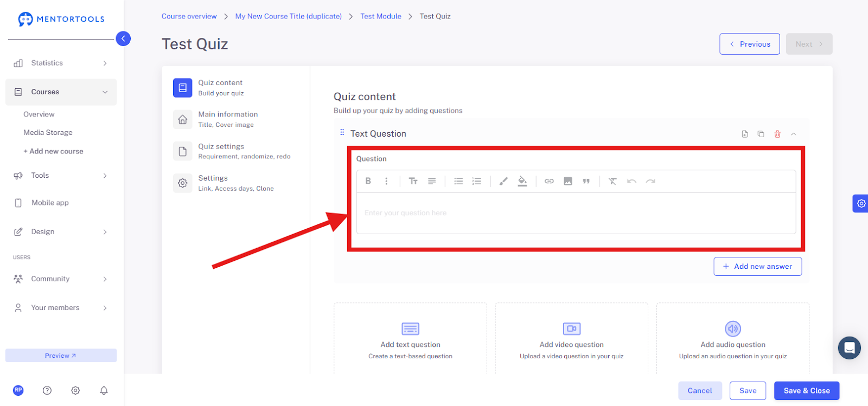Expand the Tools menu
The image size is (868, 406).
[x=61, y=176]
